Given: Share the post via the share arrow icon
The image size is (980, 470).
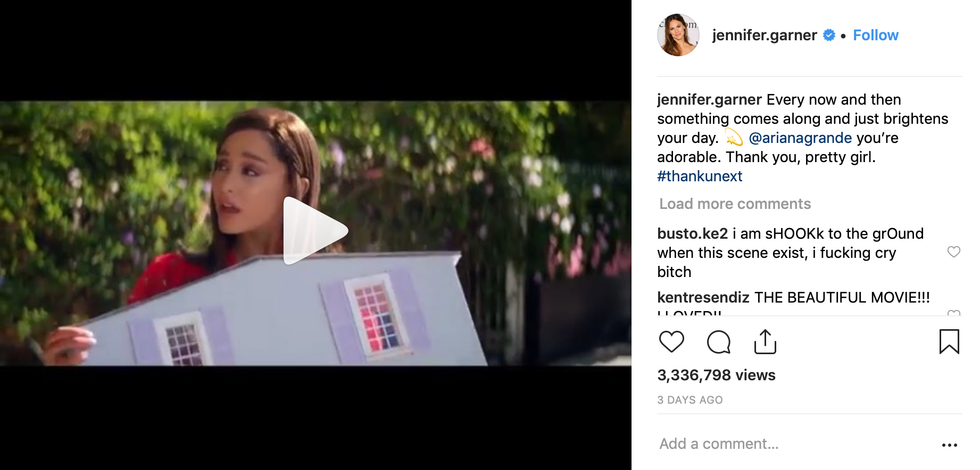Looking at the screenshot, I should [x=765, y=341].
